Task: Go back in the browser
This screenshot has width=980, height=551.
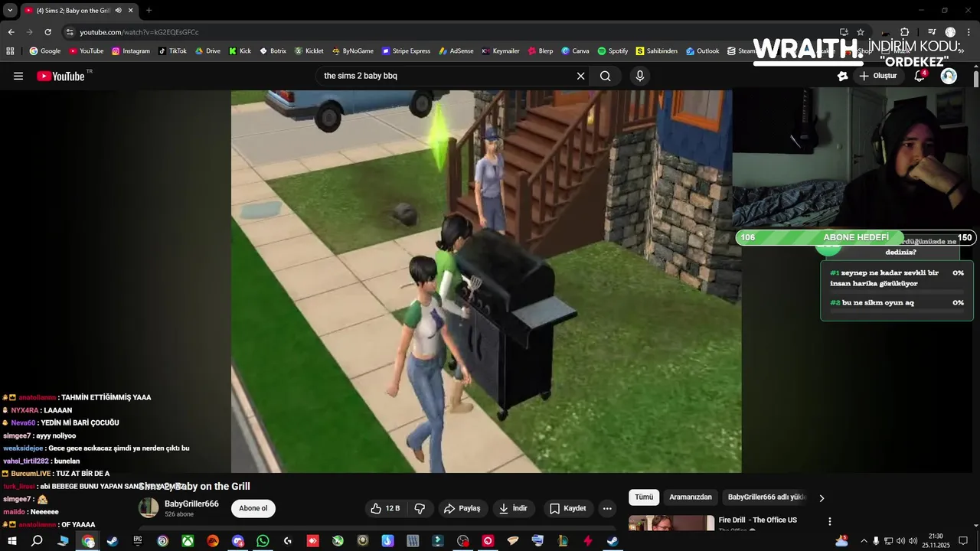Action: tap(11, 32)
